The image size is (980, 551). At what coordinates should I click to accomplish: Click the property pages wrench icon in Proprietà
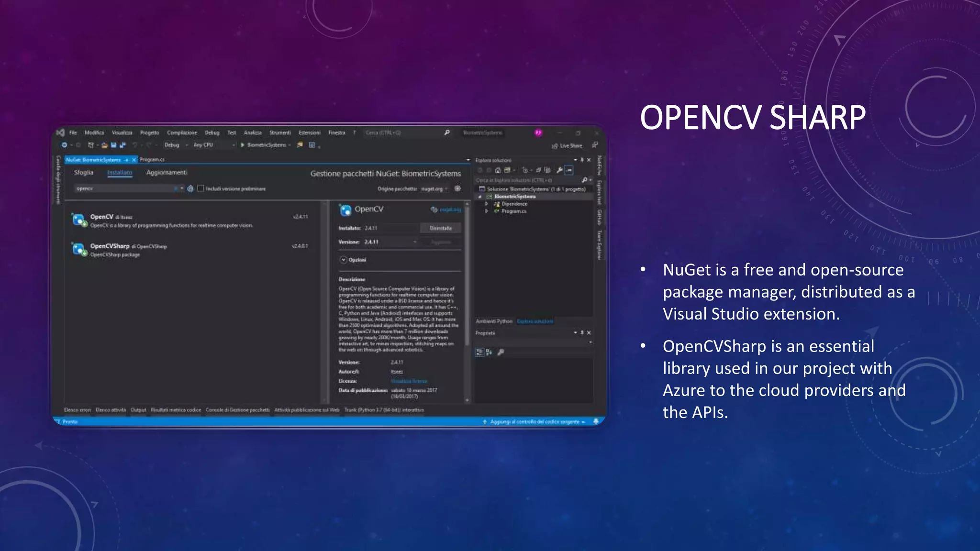(x=501, y=352)
